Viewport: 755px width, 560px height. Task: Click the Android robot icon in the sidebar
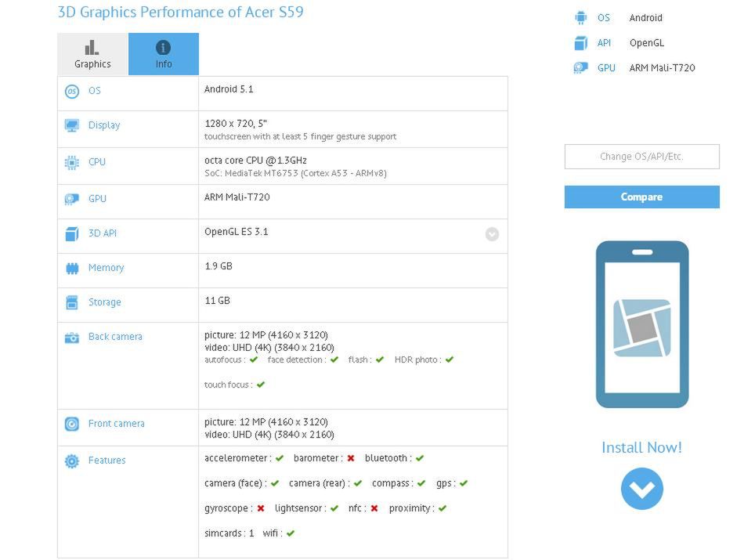(x=580, y=18)
